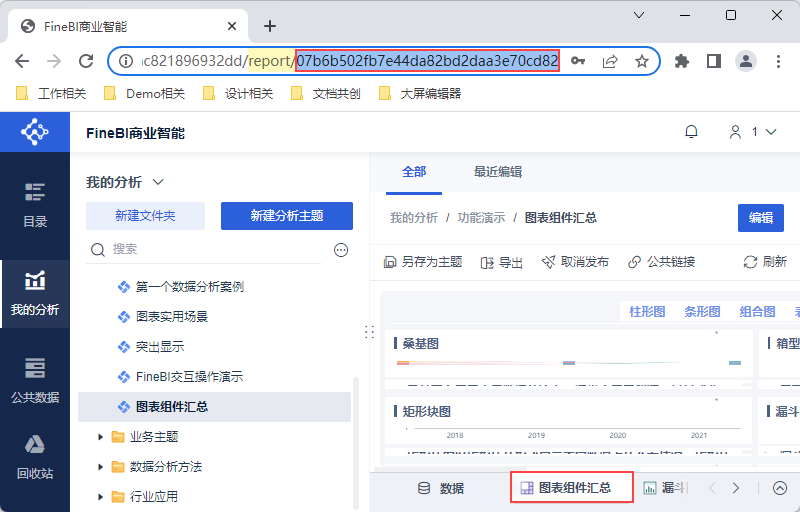800x512 pixels.
Task: Focus the 搜索 search field
Action: click(204, 249)
